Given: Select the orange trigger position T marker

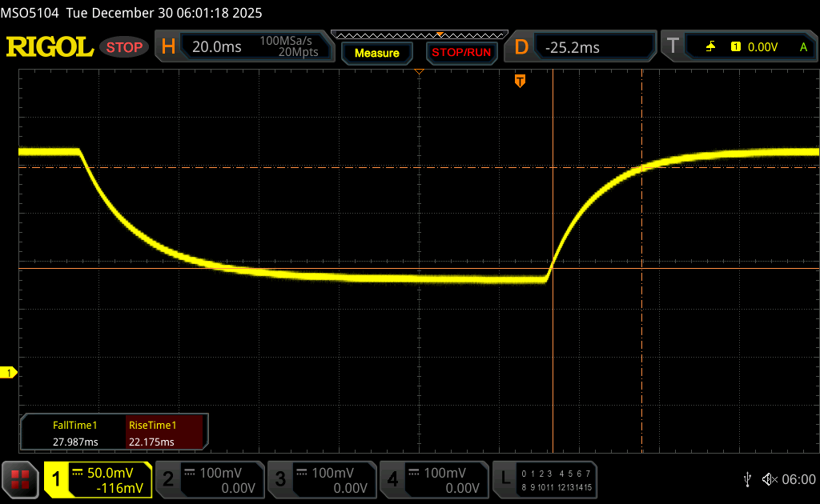Looking at the screenshot, I should point(520,81).
